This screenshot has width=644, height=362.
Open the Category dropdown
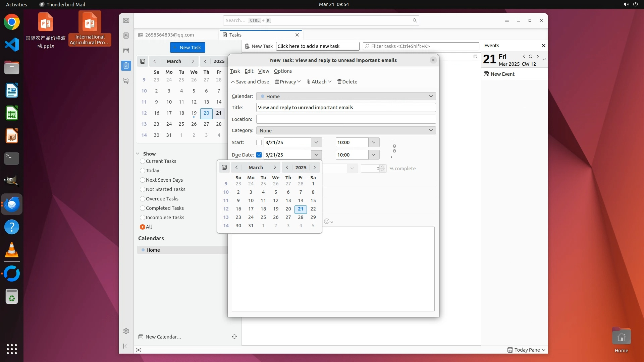[346, 130]
